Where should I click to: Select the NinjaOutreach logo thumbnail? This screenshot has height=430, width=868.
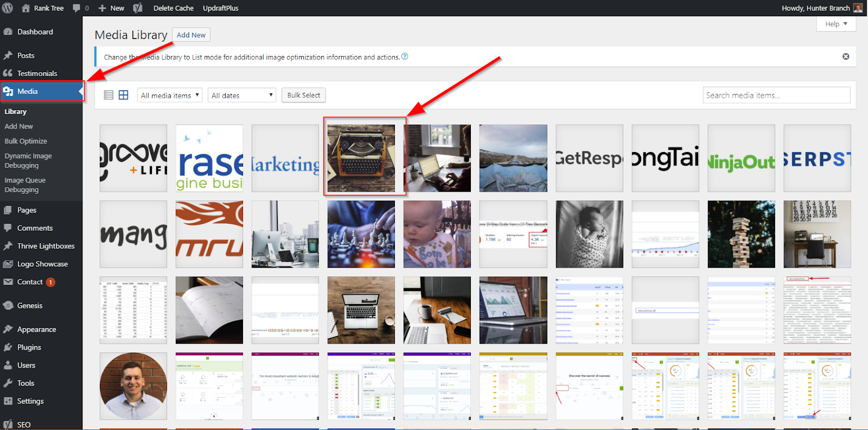point(741,158)
